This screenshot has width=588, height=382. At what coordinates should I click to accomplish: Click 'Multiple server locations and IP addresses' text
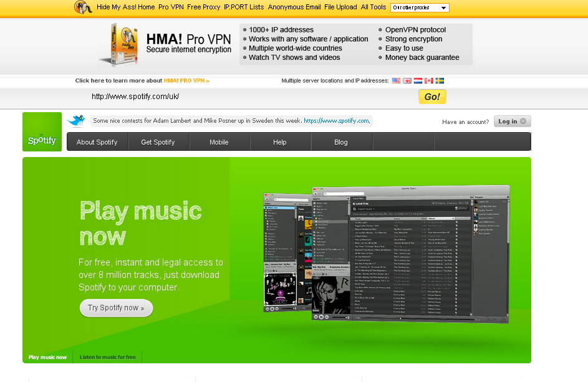pos(335,80)
